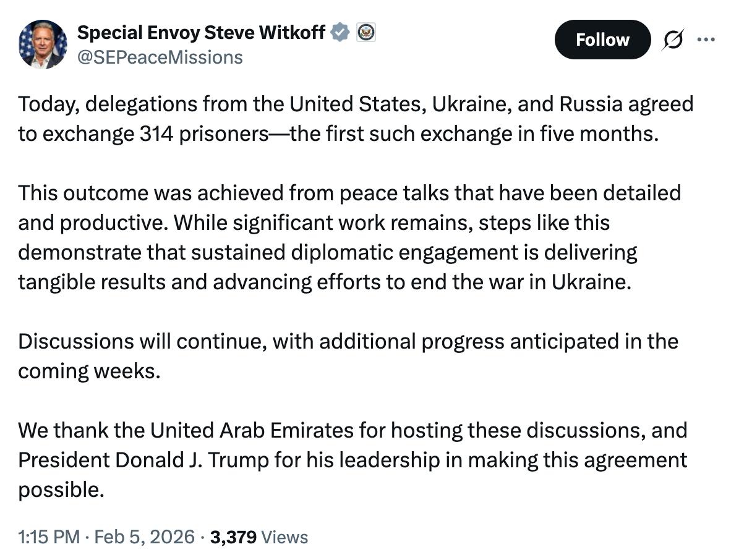The width and height of the screenshot is (731, 560).
Task: Click the government seal affiliation badge
Action: [365, 32]
